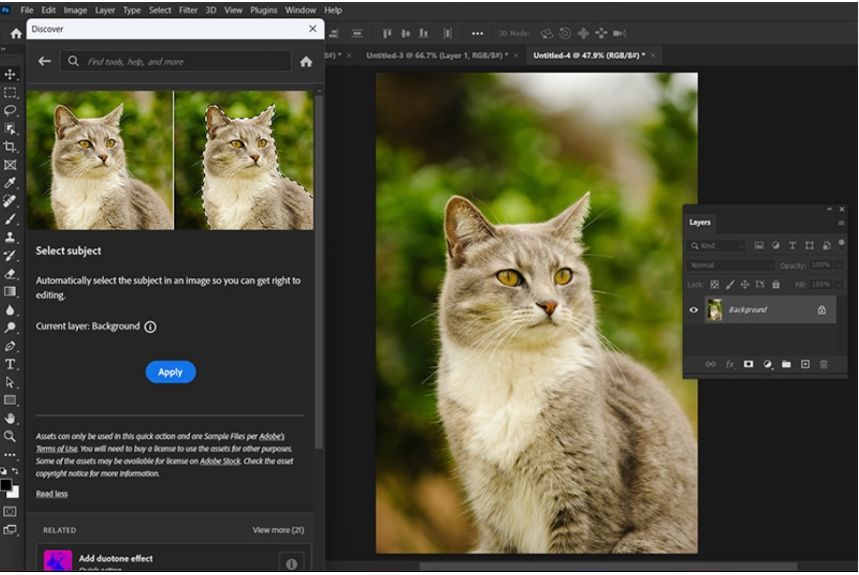Viewport: 859px width, 575px height.
Task: Select the Move tool
Action: 11,74
